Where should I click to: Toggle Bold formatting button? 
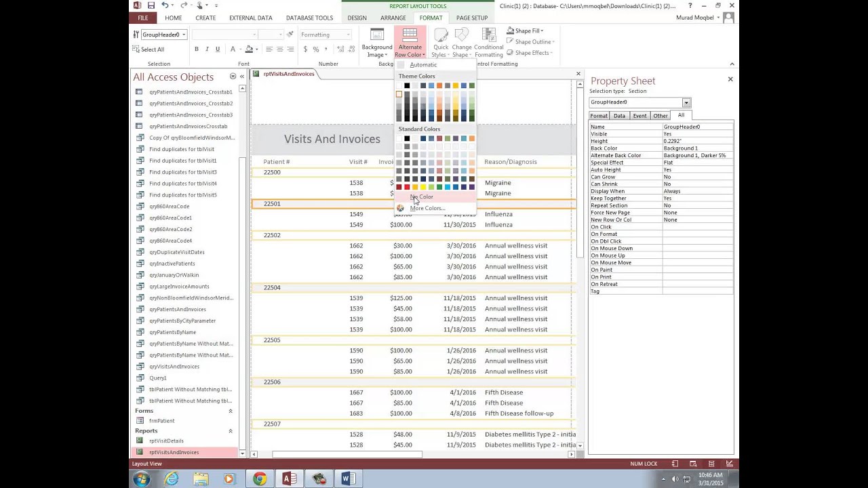197,49
